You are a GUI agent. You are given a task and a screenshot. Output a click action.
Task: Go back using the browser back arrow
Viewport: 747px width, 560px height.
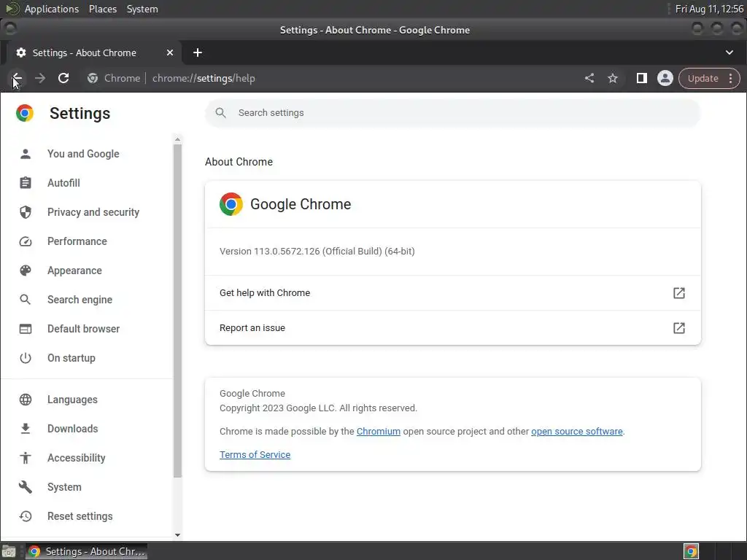pyautogui.click(x=17, y=78)
